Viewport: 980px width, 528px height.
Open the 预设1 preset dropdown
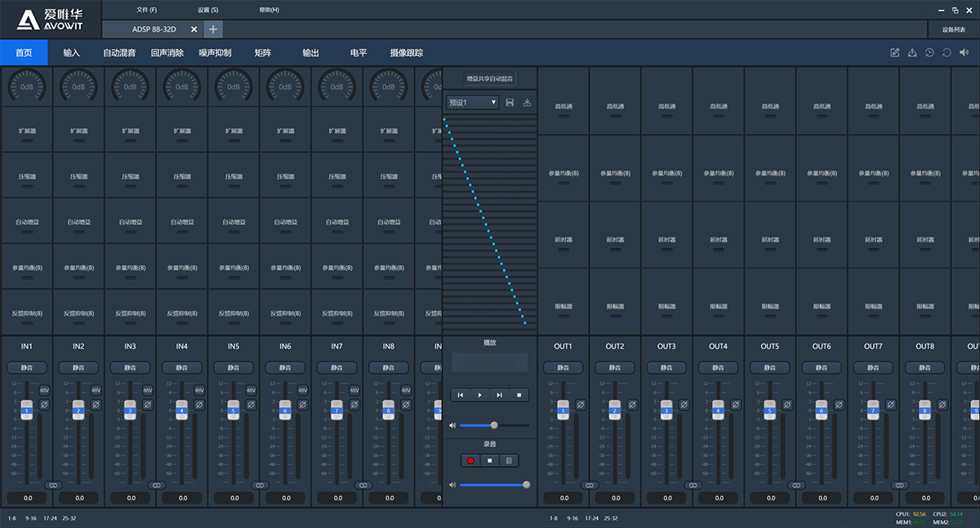[x=472, y=103]
